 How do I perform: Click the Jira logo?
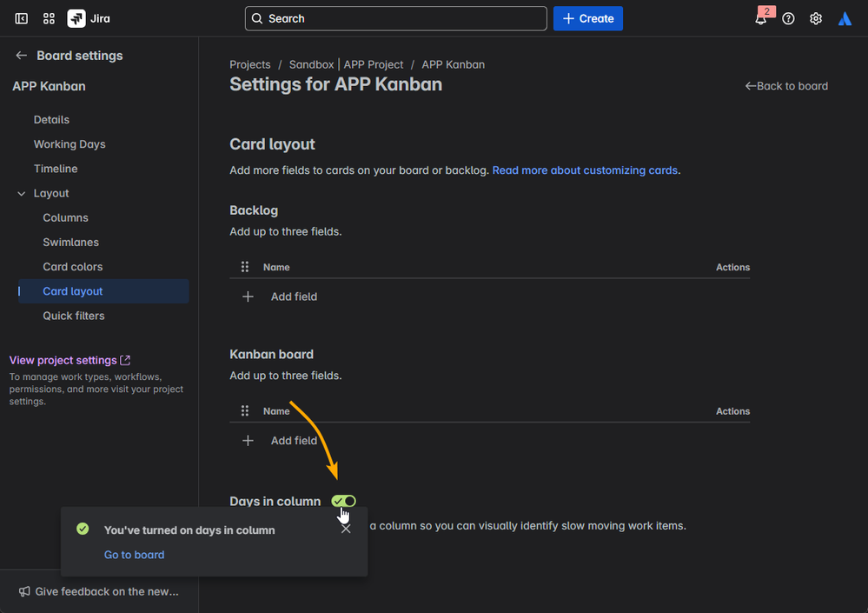click(x=89, y=18)
